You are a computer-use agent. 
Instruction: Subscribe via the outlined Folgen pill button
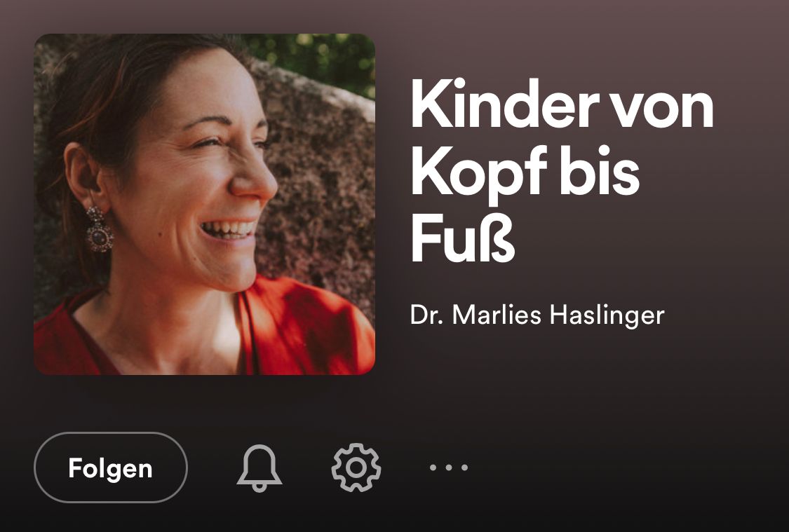pyautogui.click(x=111, y=468)
